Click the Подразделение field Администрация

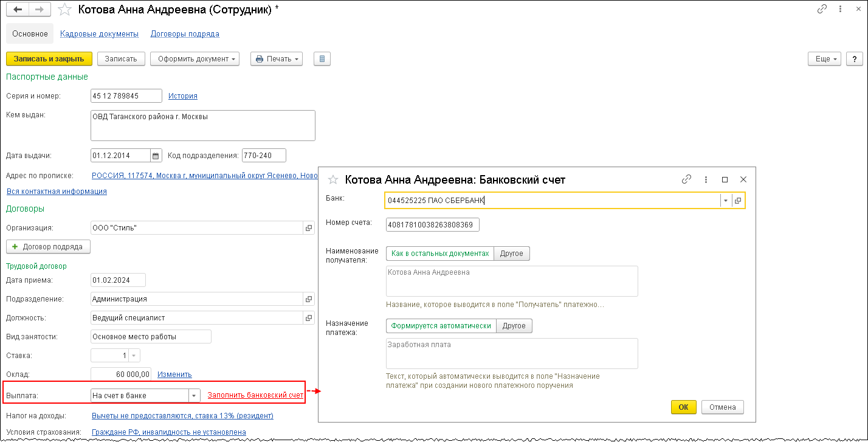coord(197,299)
